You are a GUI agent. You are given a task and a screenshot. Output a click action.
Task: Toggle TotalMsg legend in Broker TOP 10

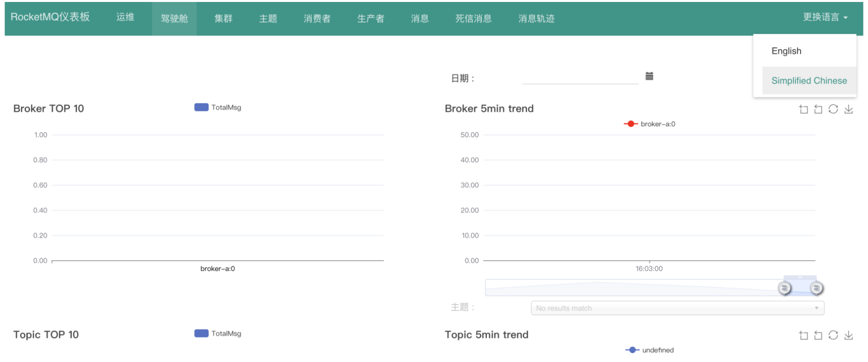pyautogui.click(x=217, y=107)
